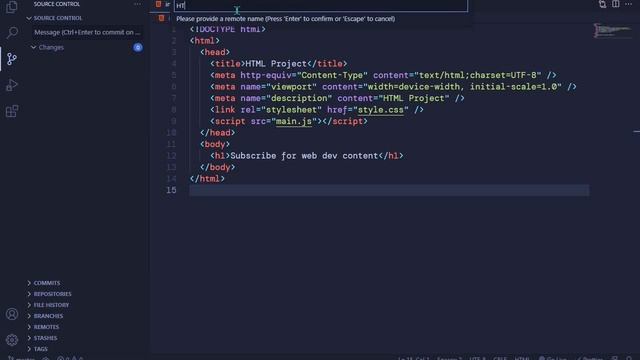
Task: Open Source Control panel more actions menu
Action: [138, 4]
